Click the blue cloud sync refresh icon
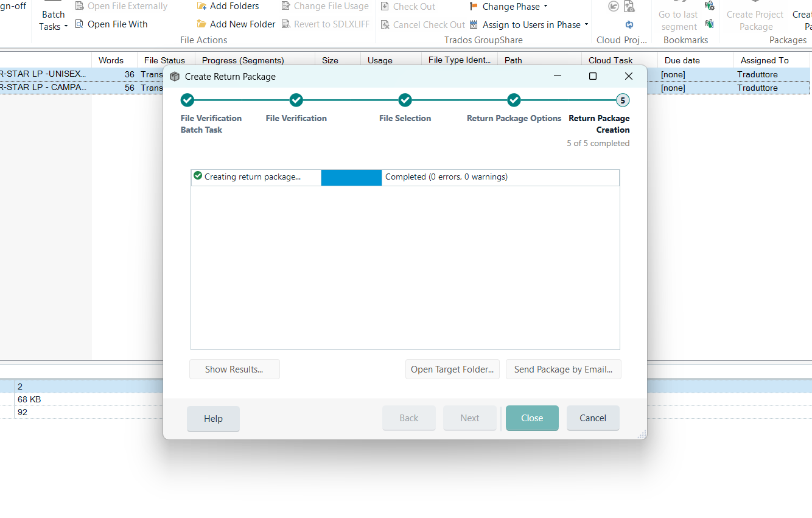812x518 pixels. (x=629, y=25)
